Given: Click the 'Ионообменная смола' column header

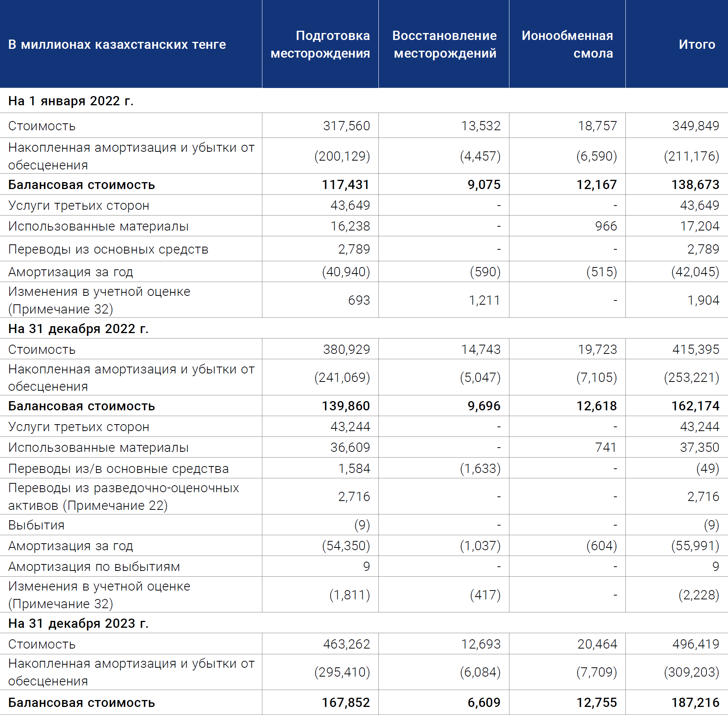Looking at the screenshot, I should pos(567,44).
